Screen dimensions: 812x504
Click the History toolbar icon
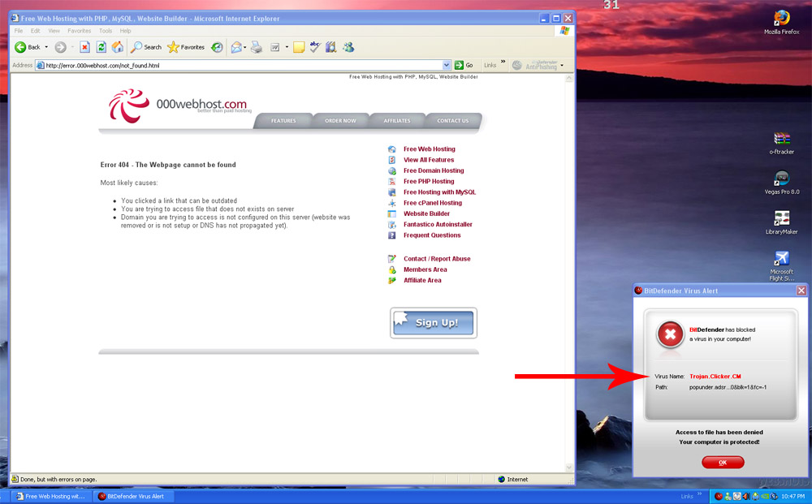[217, 47]
